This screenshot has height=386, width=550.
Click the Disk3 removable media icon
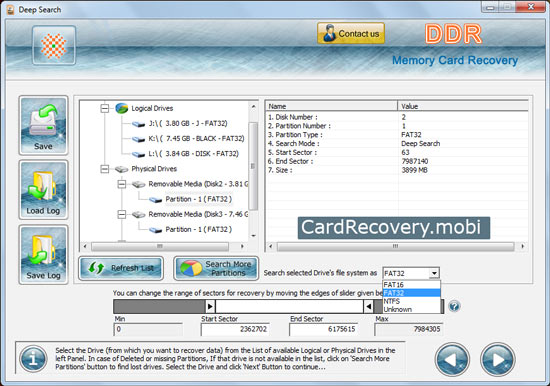tap(139, 214)
